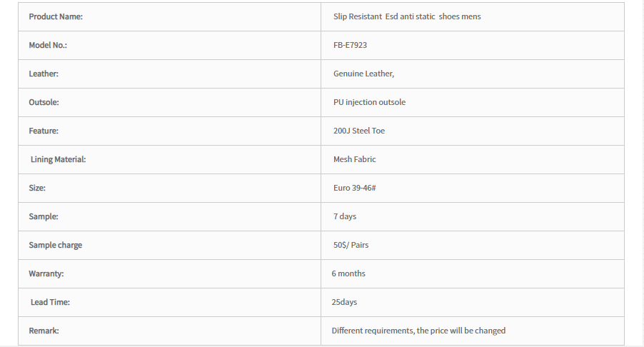
Task: Click the Genuine Leather value
Action: (x=363, y=74)
